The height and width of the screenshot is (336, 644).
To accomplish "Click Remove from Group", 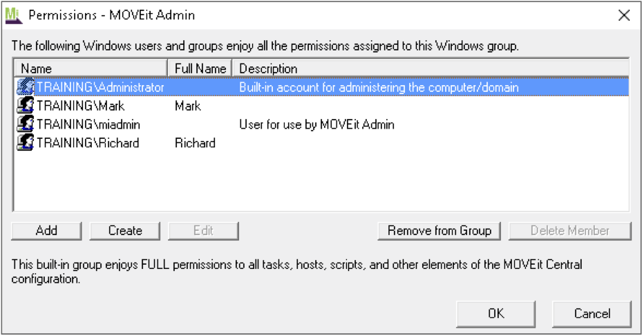I will 439,231.
